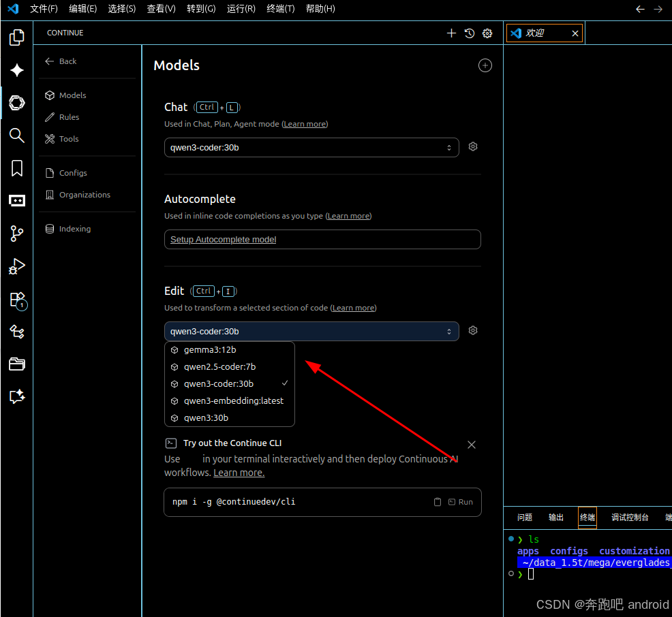Image resolution: width=672 pixels, height=617 pixels.
Task: Select qwen3-embedding:latest for Edit model
Action: point(229,400)
